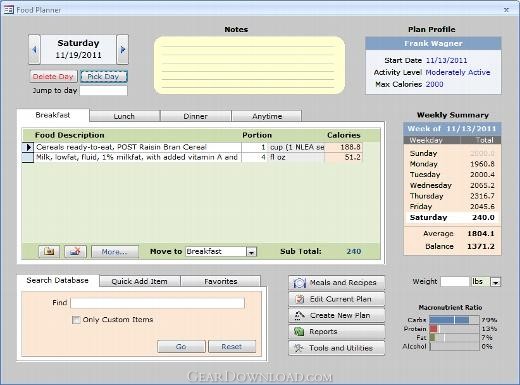Click Create New Plan
The height and width of the screenshot is (385, 520).
337,315
